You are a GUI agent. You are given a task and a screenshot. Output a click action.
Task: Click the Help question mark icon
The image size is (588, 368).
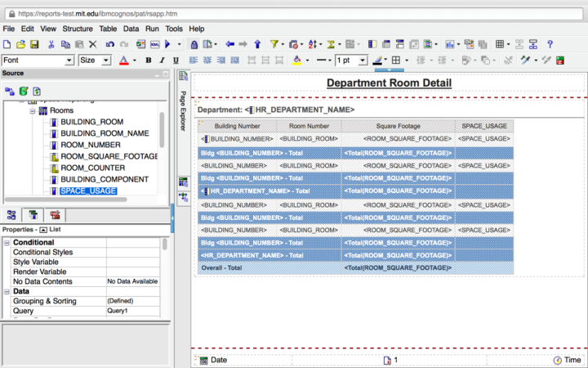[550, 44]
